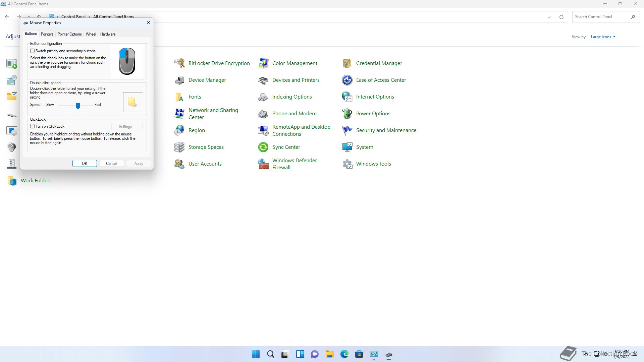
Task: Click the refresh icon beside address bar
Action: point(561,17)
